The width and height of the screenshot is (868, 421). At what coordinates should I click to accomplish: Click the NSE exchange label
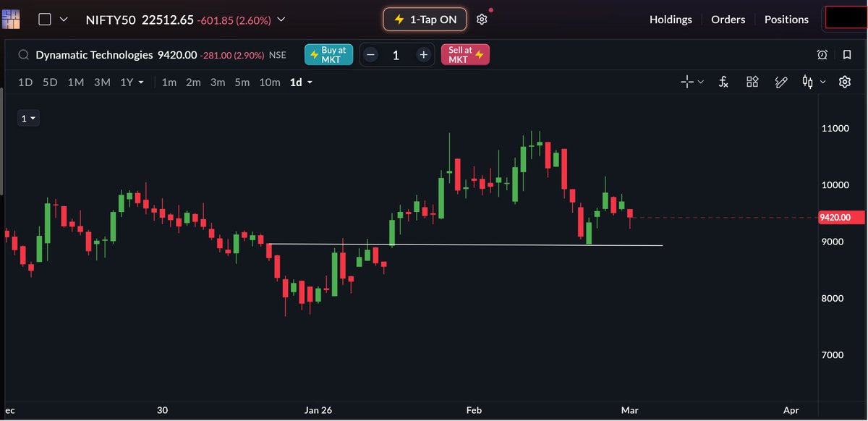[278, 55]
